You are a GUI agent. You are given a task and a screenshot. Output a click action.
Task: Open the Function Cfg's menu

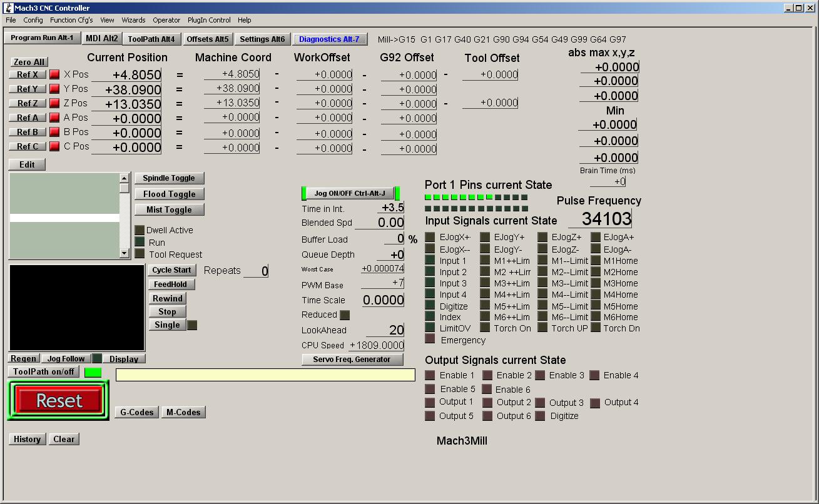[x=71, y=20]
